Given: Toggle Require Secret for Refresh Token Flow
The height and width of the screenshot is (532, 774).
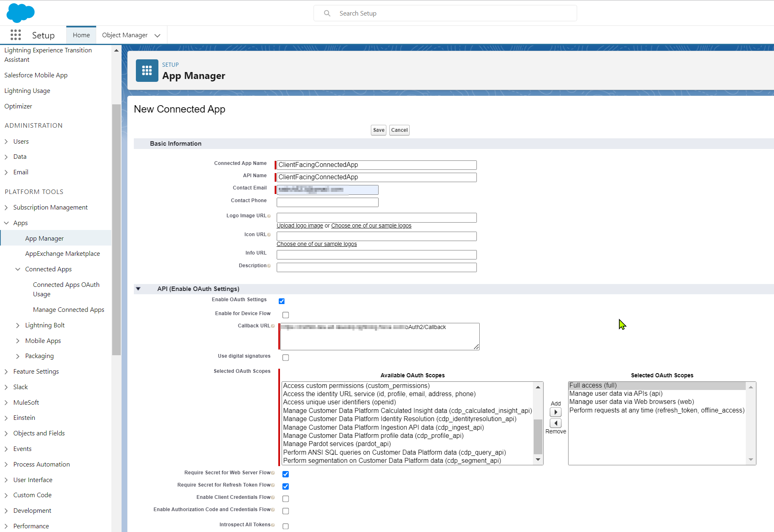Looking at the screenshot, I should coord(286,487).
